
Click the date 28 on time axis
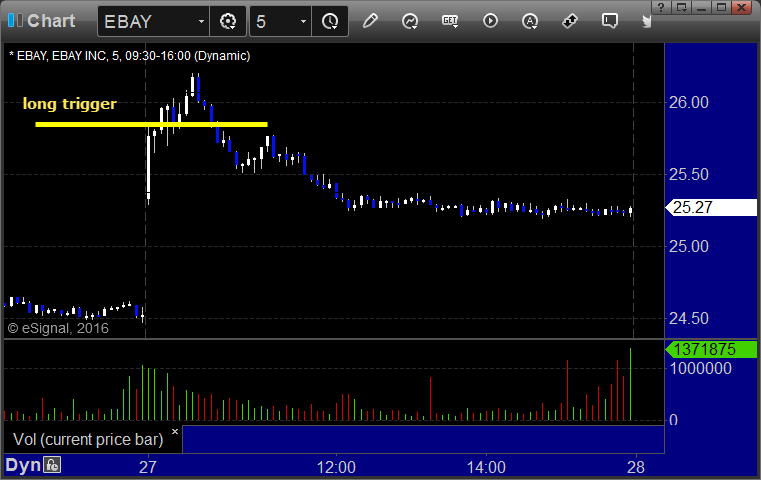pyautogui.click(x=636, y=467)
